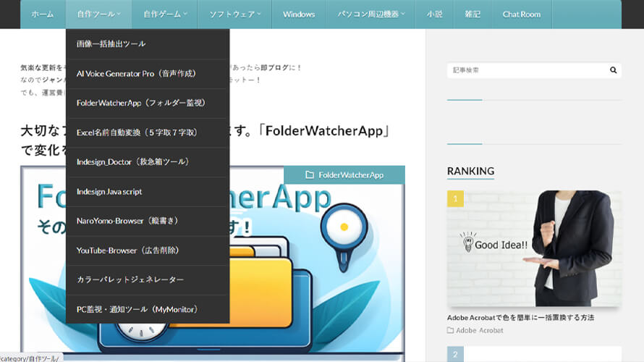Select PC監視・通知ツール（MyMonitor）entry

[137, 309]
